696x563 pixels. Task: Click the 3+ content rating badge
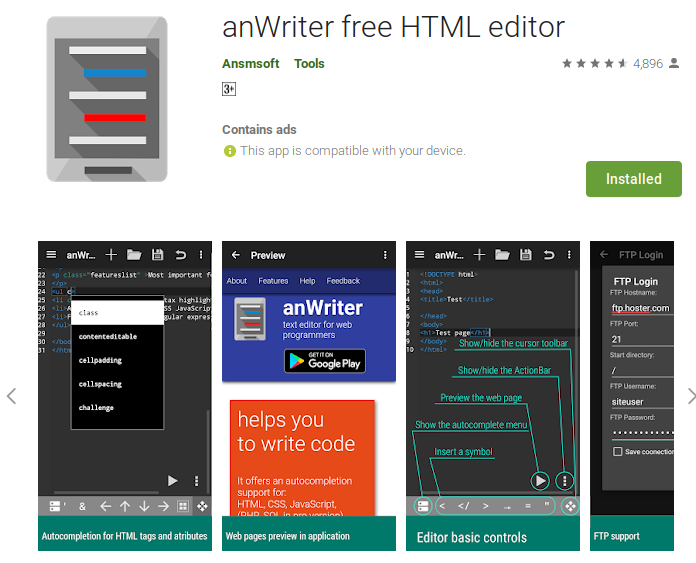pyautogui.click(x=229, y=89)
